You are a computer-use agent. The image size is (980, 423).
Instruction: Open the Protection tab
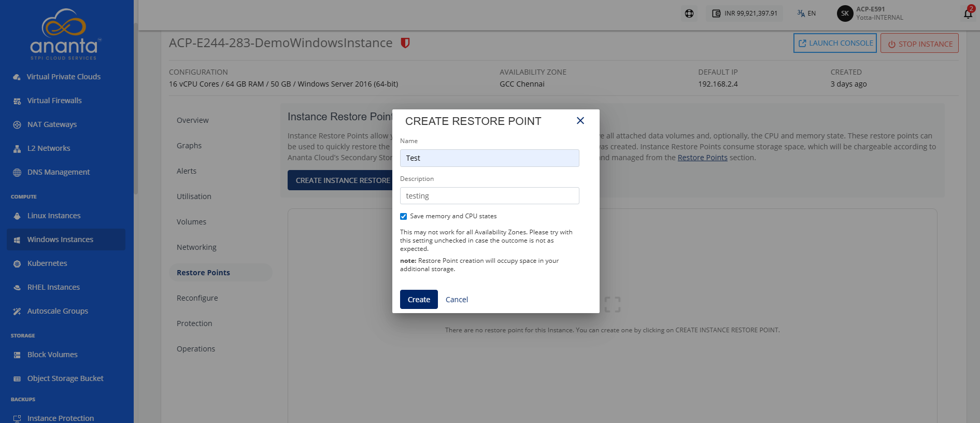[x=194, y=323]
